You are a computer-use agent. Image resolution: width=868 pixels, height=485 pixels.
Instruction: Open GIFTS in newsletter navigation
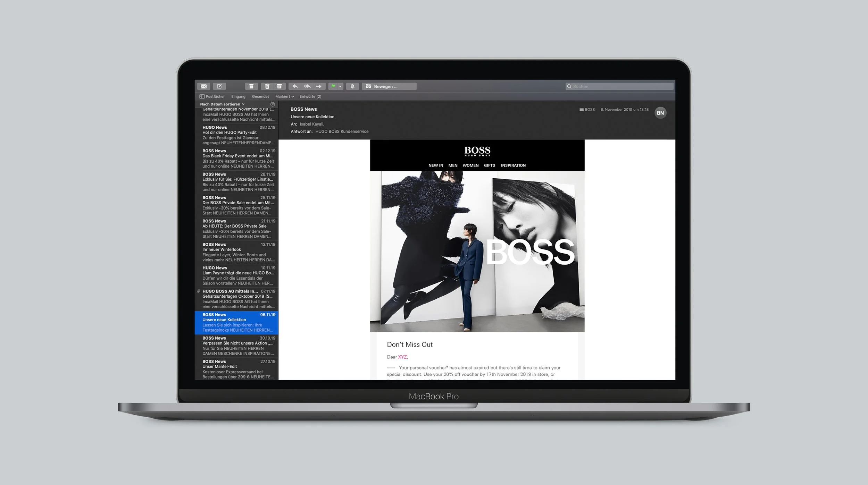[x=490, y=165]
